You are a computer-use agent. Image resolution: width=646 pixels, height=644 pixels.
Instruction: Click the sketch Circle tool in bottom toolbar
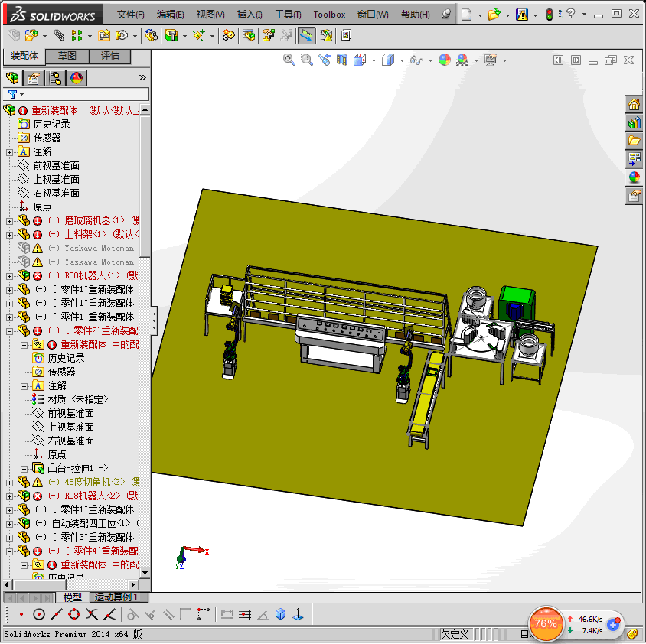pyautogui.click(x=39, y=615)
